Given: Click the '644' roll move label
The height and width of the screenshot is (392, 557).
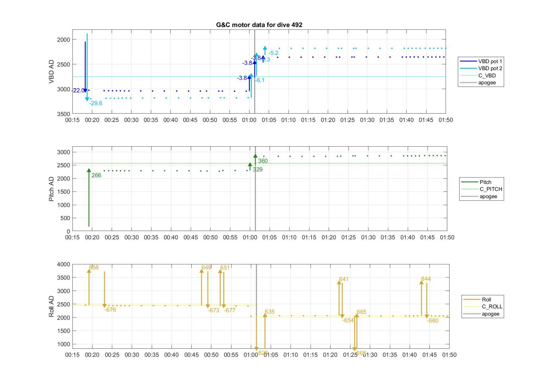Looking at the screenshot, I should tap(426, 279).
